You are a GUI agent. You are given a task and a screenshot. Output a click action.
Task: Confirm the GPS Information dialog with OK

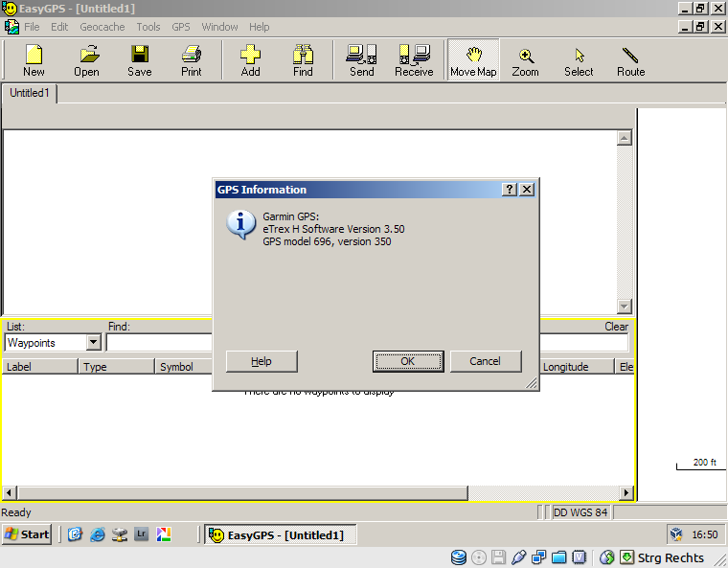(408, 361)
